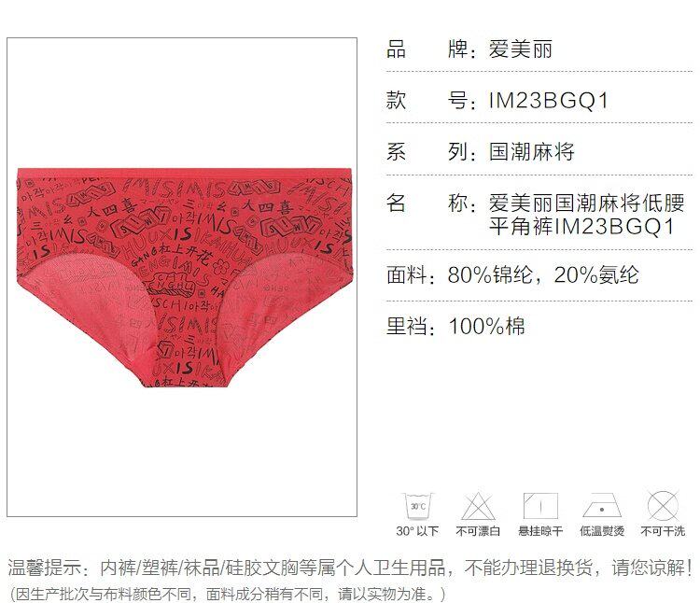Click the 30° 以下 label

pos(417,531)
